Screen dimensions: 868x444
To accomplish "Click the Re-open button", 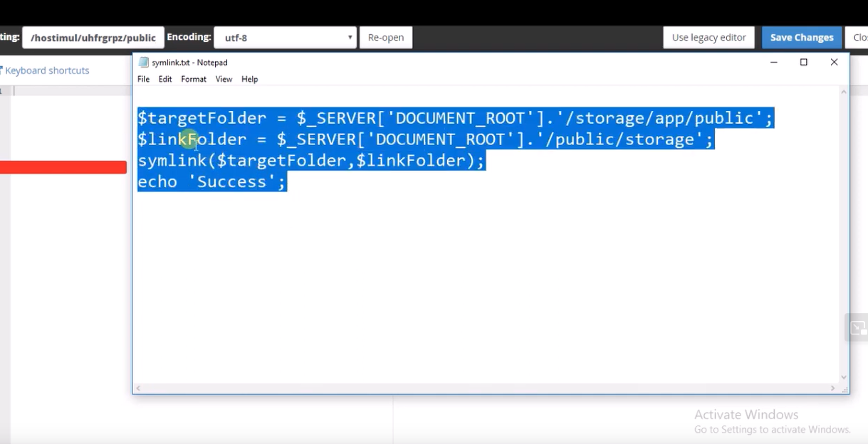I will (x=386, y=38).
